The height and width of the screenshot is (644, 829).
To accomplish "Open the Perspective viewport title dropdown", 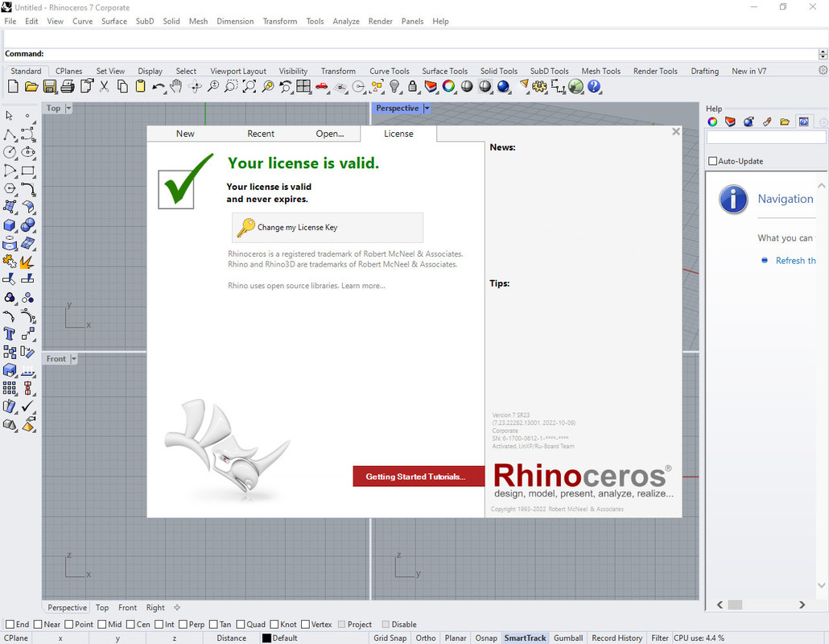I will pos(427,109).
